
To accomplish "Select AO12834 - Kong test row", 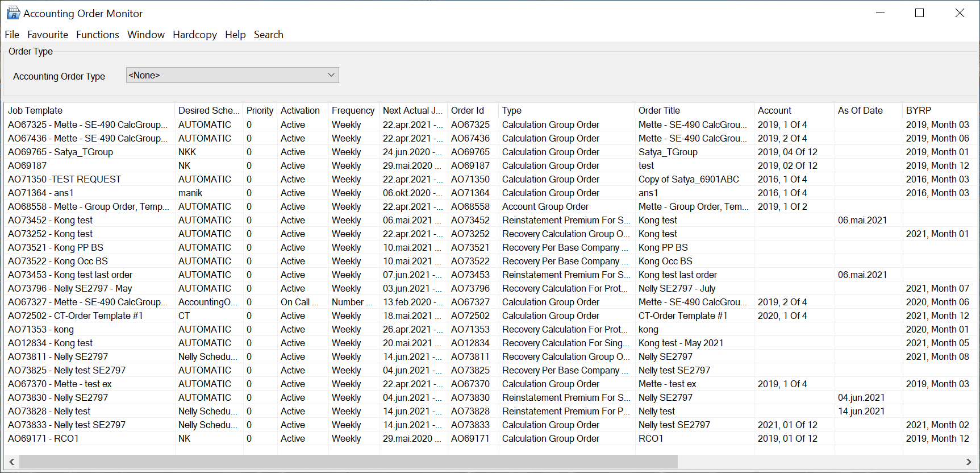I will (490, 343).
